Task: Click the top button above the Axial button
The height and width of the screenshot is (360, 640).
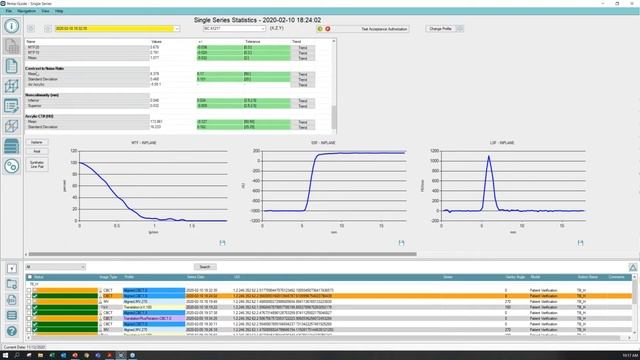Action: (x=37, y=142)
